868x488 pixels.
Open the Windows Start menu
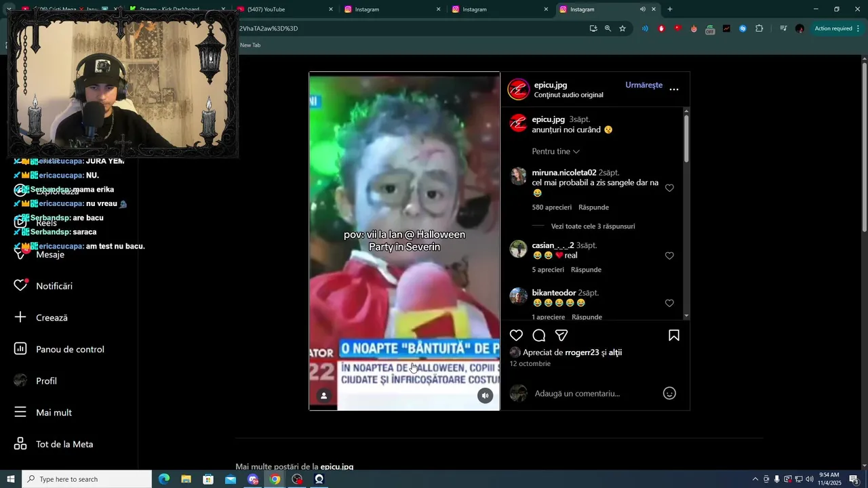(x=11, y=479)
